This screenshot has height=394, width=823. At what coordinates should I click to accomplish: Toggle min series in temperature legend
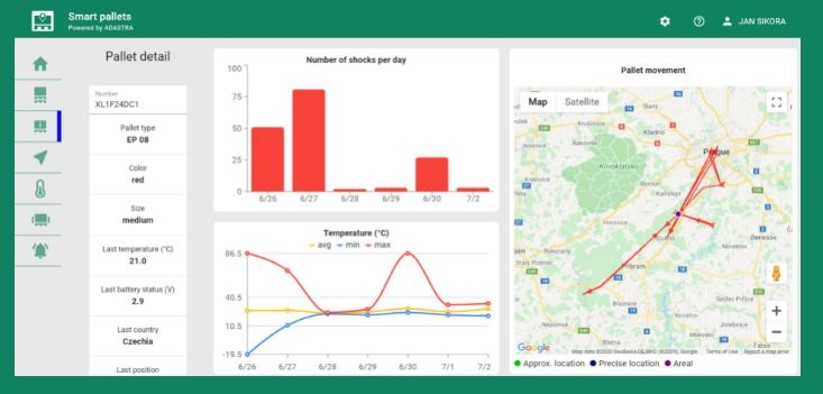click(x=349, y=245)
